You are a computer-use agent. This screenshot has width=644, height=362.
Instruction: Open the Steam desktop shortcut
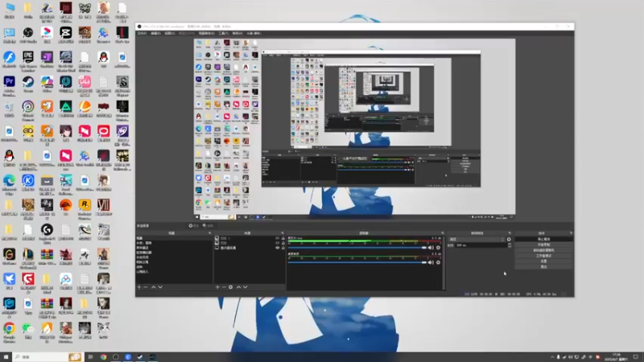(28, 84)
